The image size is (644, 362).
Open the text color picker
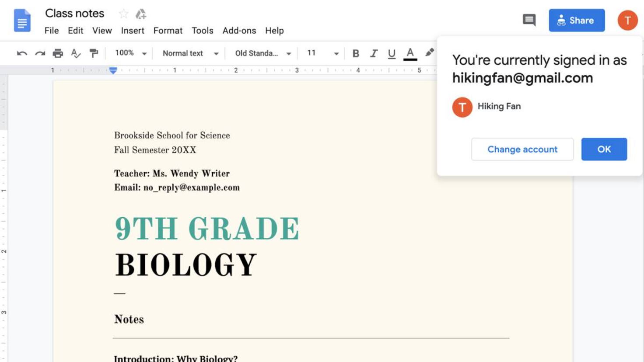point(410,54)
